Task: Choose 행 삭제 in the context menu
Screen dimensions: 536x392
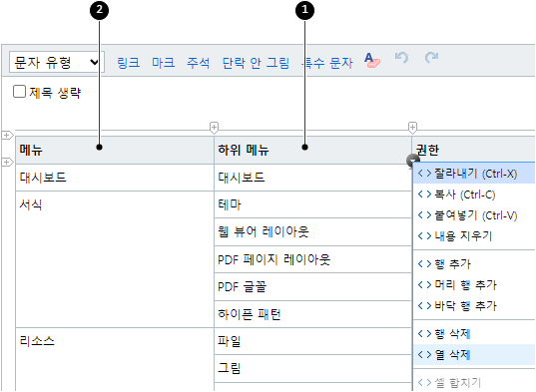Action: pyautogui.click(x=474, y=333)
